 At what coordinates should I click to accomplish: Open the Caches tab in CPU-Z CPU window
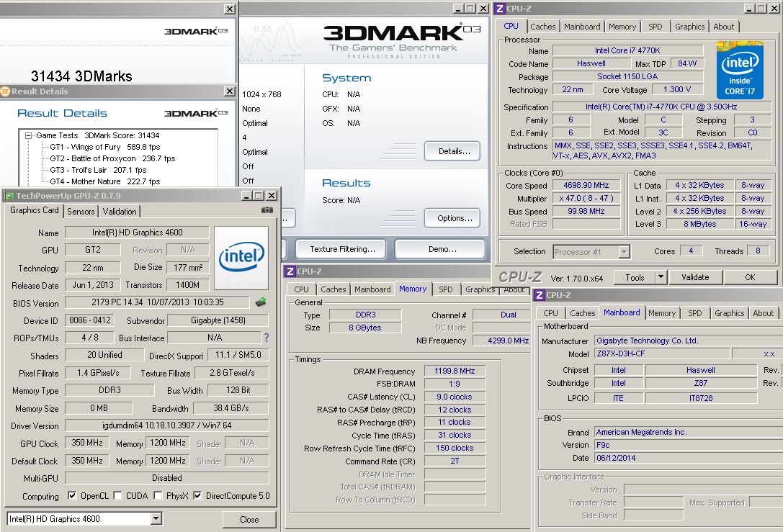pos(543,27)
